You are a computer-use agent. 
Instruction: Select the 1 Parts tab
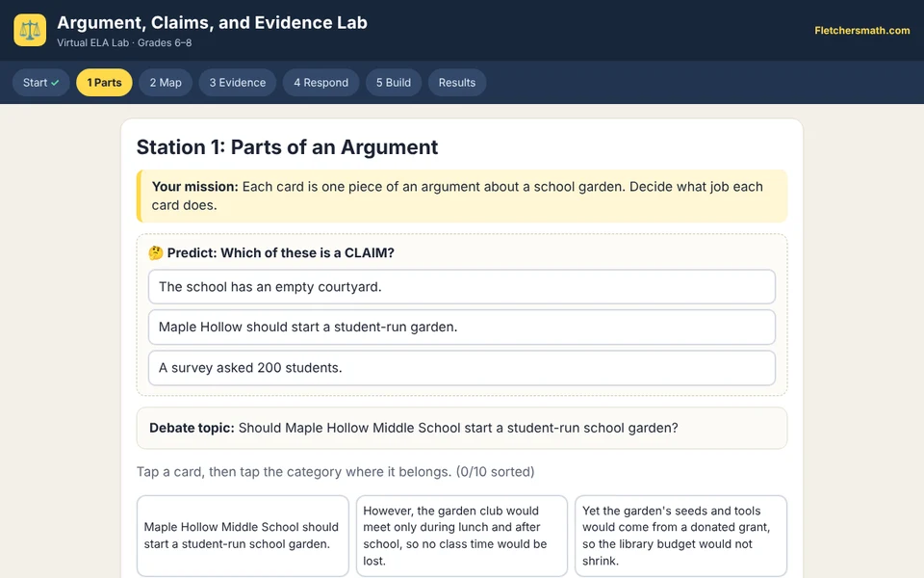point(104,83)
